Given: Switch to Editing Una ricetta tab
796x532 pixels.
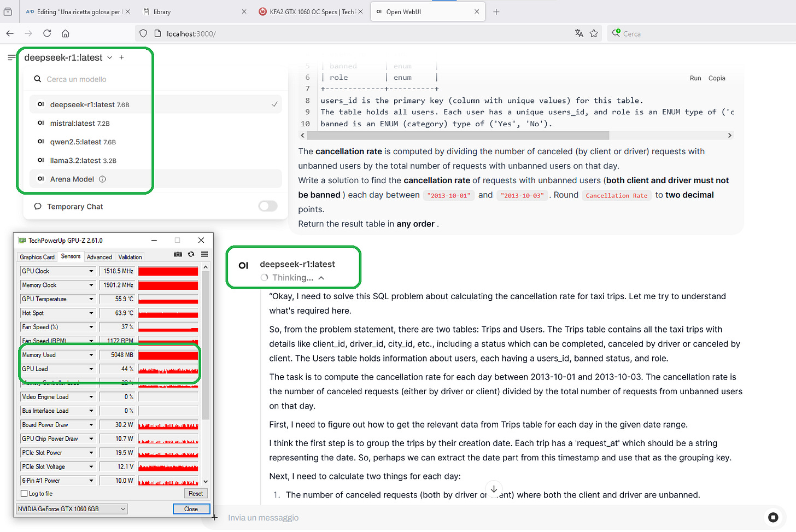Looking at the screenshot, I should click(78, 11).
